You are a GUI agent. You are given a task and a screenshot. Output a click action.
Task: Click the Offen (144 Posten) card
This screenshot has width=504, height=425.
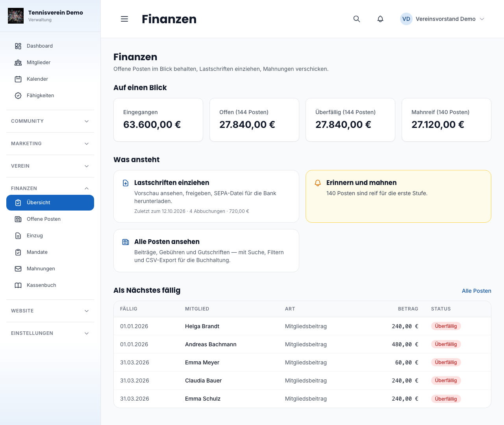tap(254, 120)
